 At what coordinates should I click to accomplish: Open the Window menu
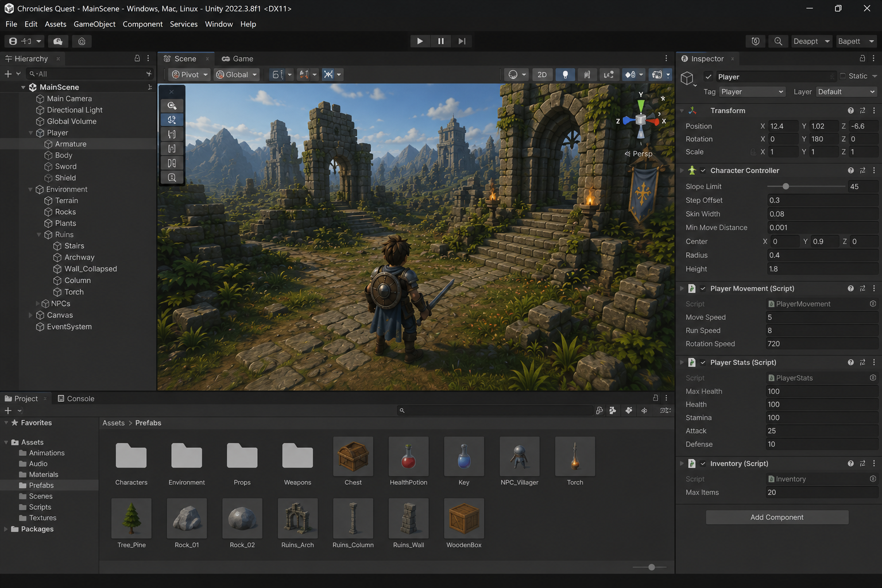point(219,24)
